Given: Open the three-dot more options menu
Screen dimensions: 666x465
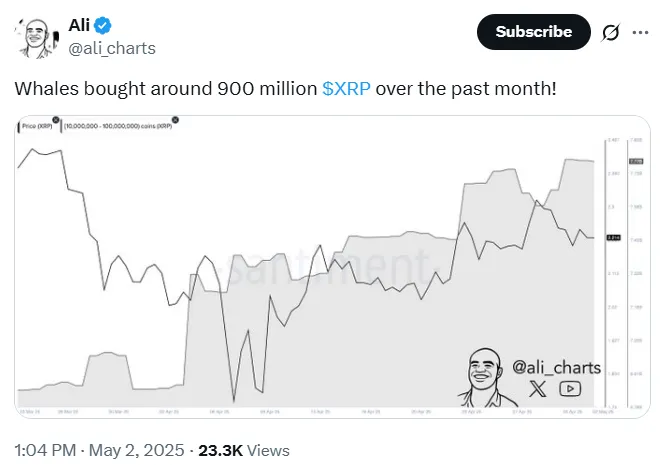Looking at the screenshot, I should tap(640, 32).
